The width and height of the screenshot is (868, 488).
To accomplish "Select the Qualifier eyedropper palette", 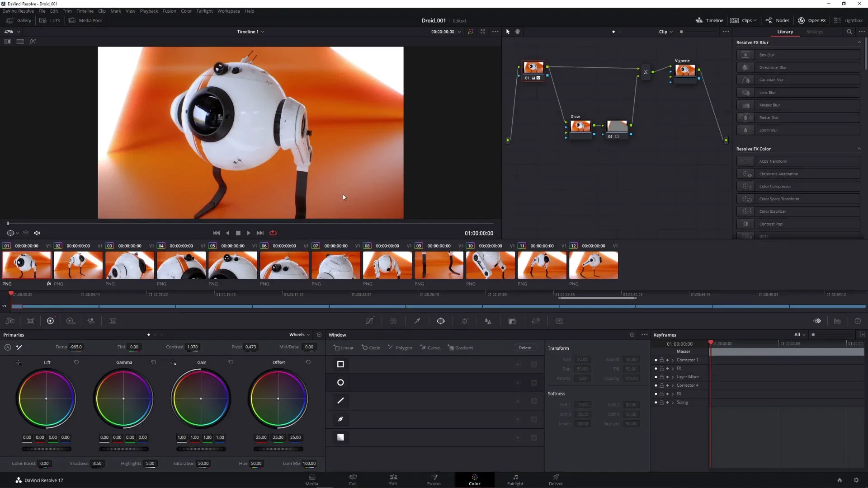I will click(417, 321).
